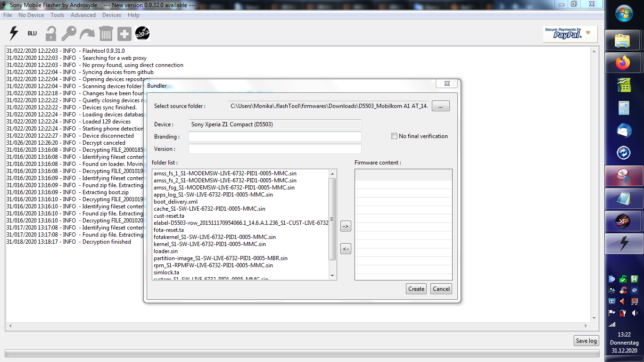Open the Calculator taskbar icon
The width and height of the screenshot is (644, 362).
point(624,108)
